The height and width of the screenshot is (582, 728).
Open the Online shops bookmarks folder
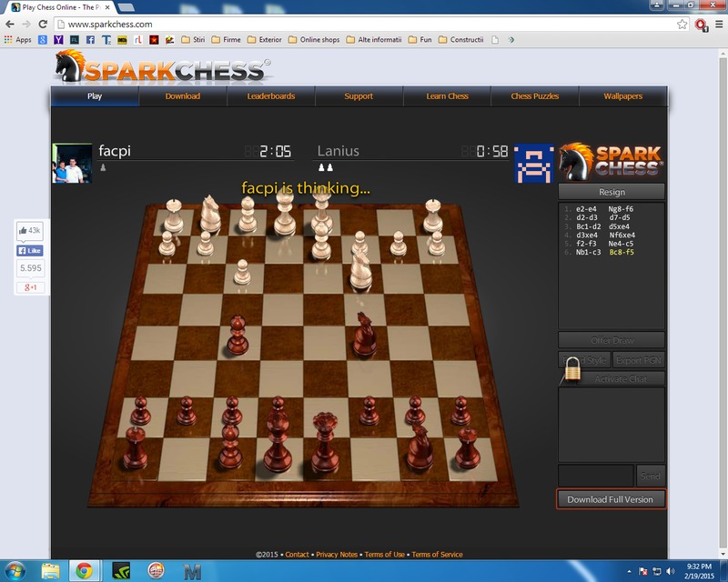point(314,40)
